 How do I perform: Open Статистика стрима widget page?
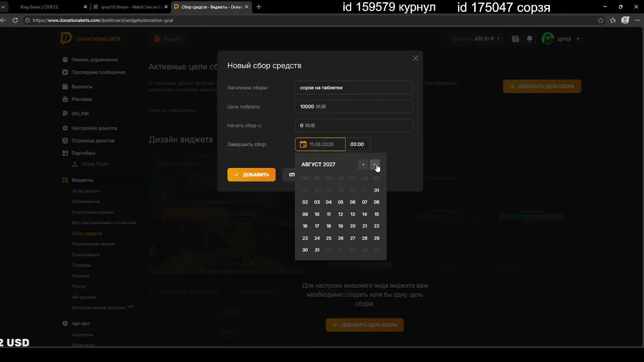[x=93, y=212]
